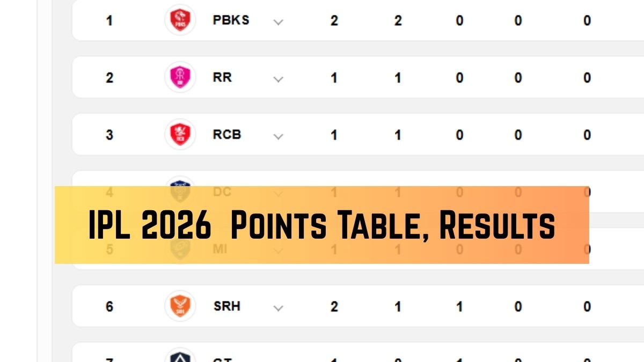This screenshot has height=362, width=644.
Task: Select the RR team name
Action: click(x=222, y=77)
